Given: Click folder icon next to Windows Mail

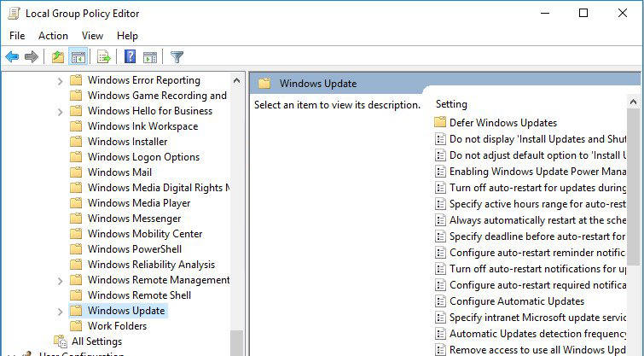Looking at the screenshot, I should coord(76,172).
